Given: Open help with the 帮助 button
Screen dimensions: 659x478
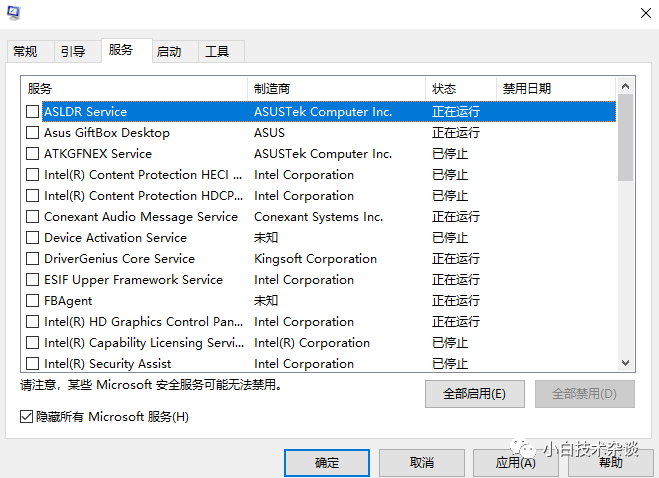Looking at the screenshot, I should 610,462.
